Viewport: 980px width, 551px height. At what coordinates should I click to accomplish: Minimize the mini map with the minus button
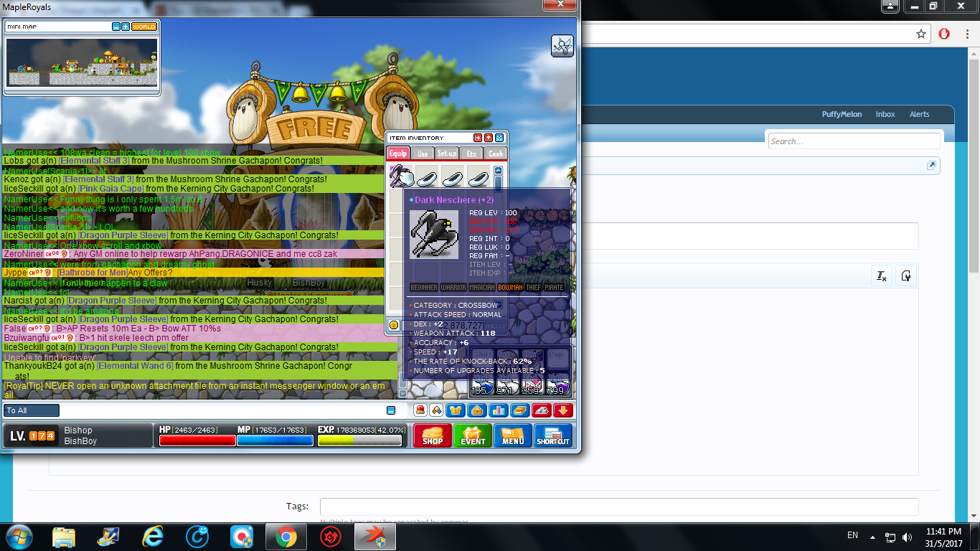point(116,27)
